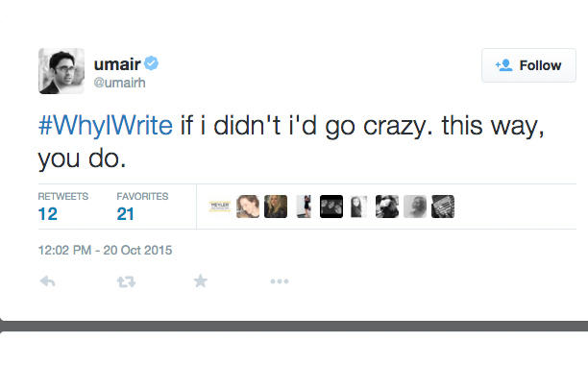Click the blue verified badge
The image size is (588, 365).
tap(152, 63)
